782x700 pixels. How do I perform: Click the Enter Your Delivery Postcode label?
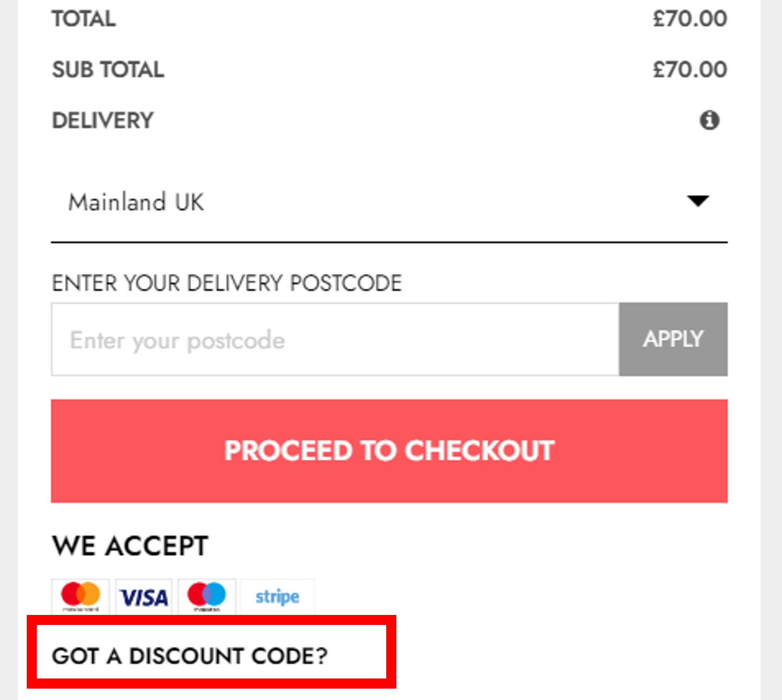point(227,283)
